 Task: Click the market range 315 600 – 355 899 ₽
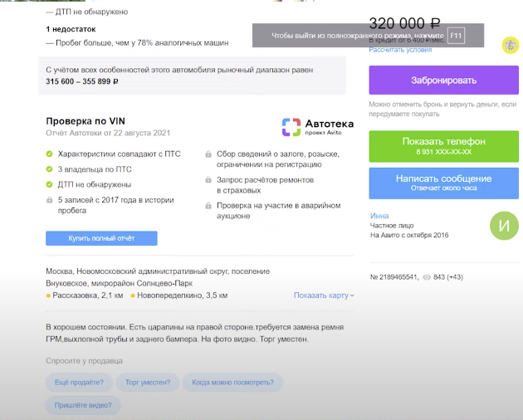tap(82, 81)
